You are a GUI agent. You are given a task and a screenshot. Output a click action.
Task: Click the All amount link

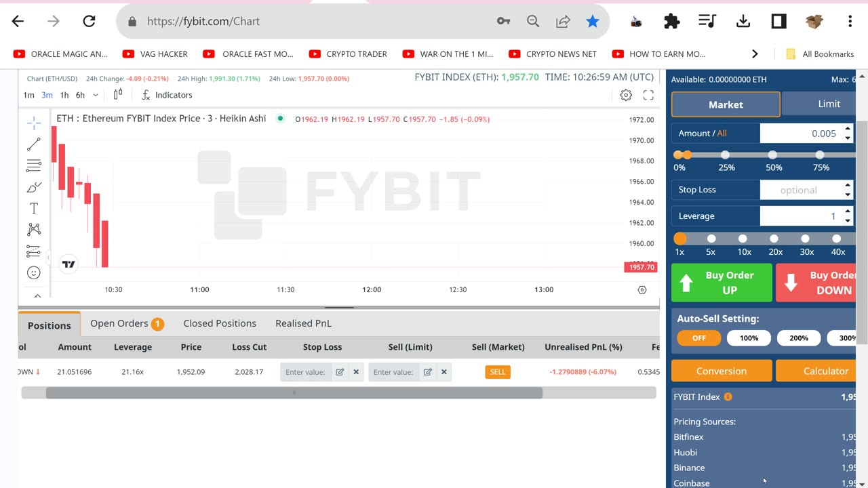click(722, 134)
